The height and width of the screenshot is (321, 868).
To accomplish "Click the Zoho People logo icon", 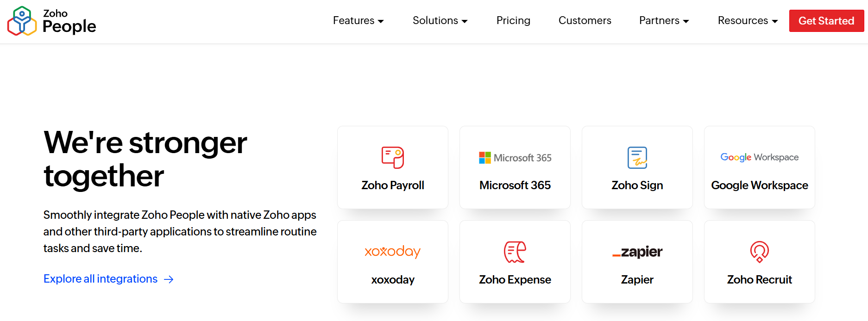I will pyautogui.click(x=22, y=21).
